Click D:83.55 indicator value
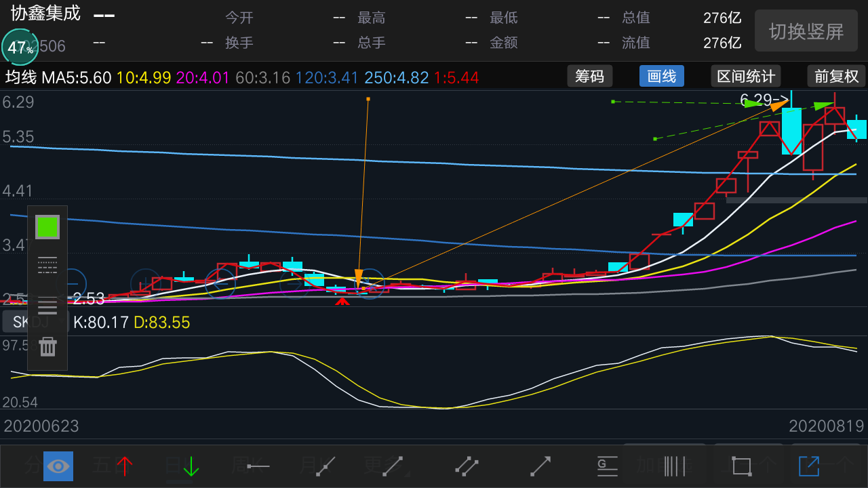868x488 pixels. pos(162,322)
